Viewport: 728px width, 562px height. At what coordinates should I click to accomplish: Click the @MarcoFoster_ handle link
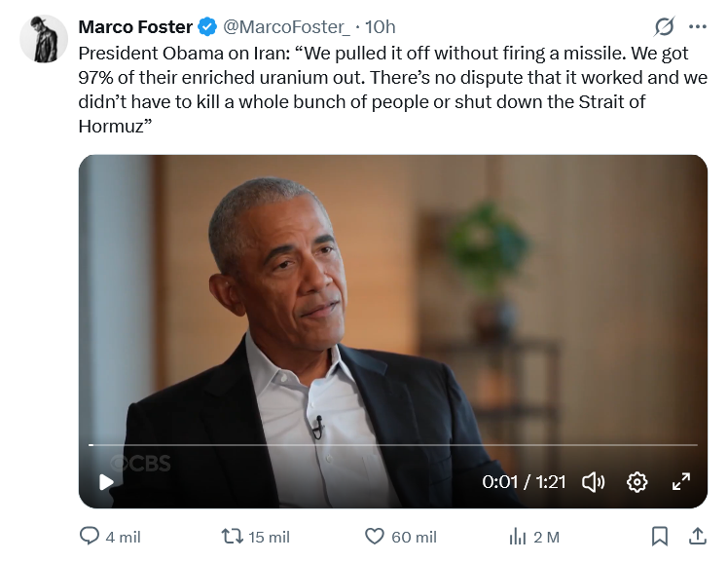coord(287,27)
